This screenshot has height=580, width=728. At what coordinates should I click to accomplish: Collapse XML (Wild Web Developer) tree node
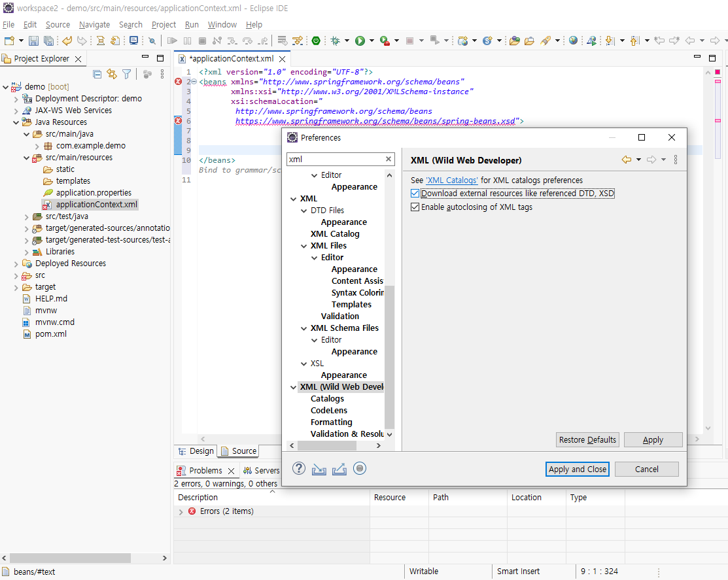coord(294,387)
